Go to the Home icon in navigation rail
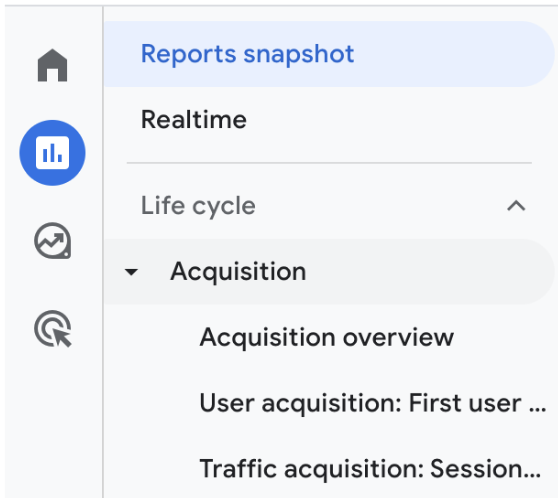 [x=52, y=65]
